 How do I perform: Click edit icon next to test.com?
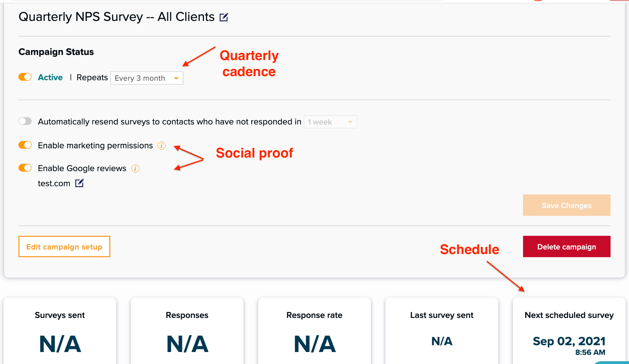pyautogui.click(x=79, y=183)
